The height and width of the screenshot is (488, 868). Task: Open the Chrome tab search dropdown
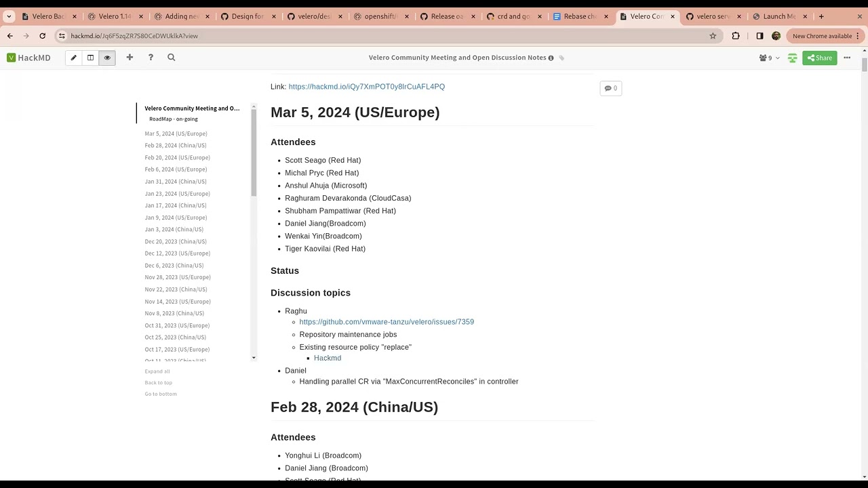9,16
